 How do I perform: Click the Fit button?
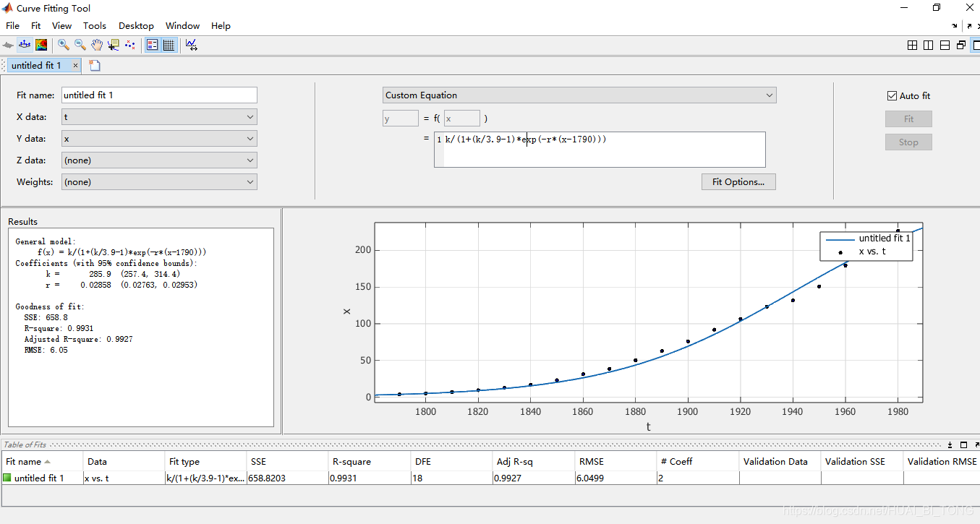point(908,119)
